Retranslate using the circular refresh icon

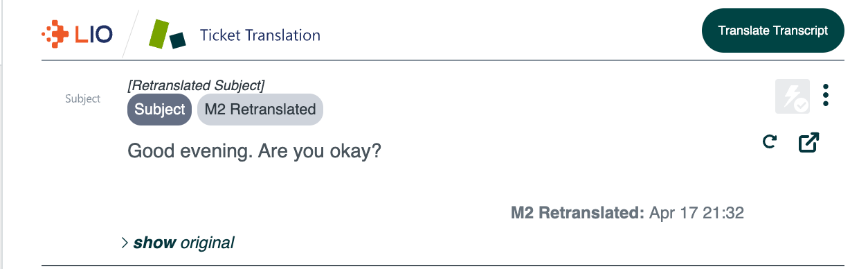(x=769, y=142)
